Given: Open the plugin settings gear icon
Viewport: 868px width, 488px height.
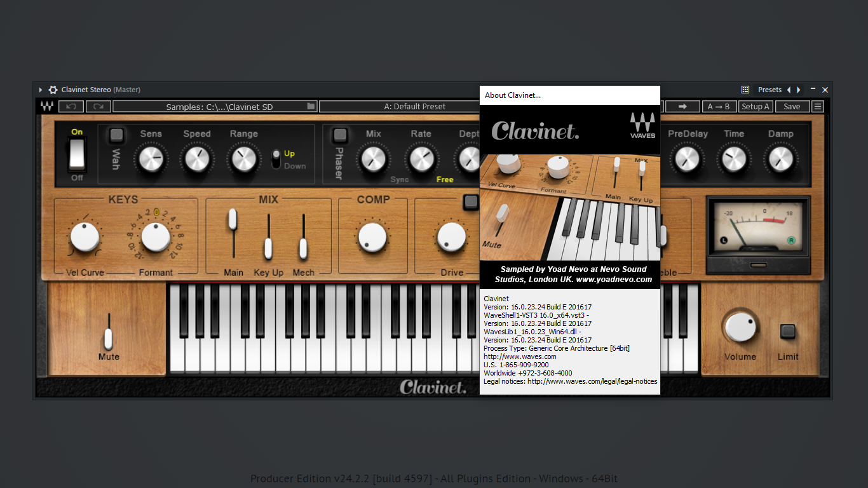Looking at the screenshot, I should tap(53, 90).
